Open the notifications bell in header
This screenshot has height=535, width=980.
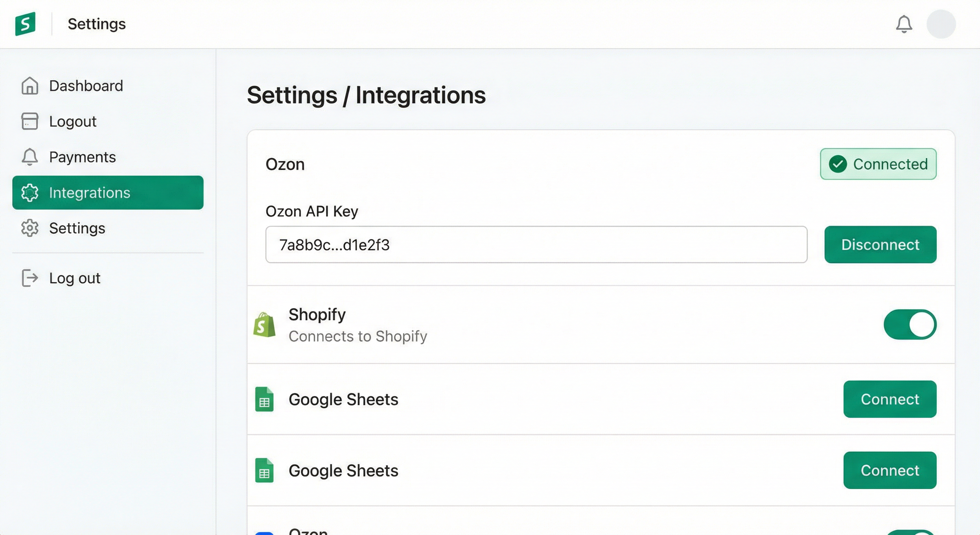pyautogui.click(x=904, y=24)
